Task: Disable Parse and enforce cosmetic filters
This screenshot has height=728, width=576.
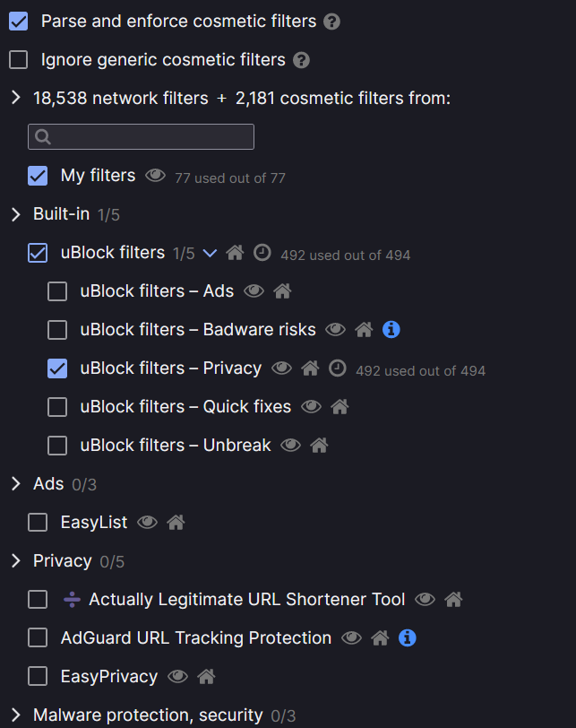Action: coord(19,21)
